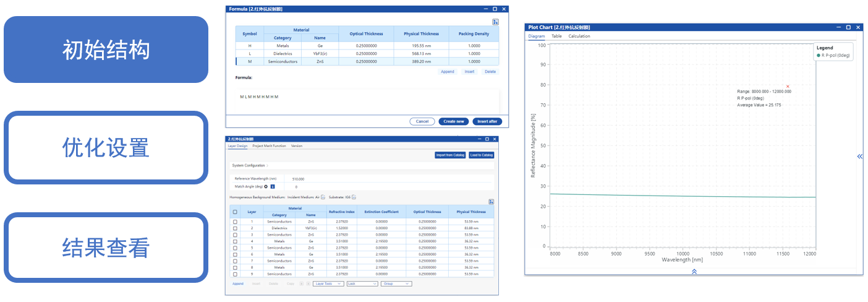Click the Match Angle info icon

tap(273, 186)
